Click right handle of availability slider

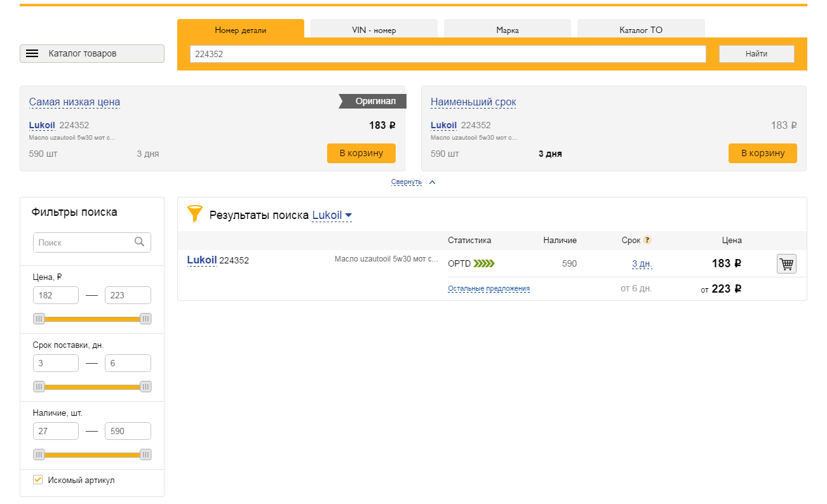(x=145, y=454)
